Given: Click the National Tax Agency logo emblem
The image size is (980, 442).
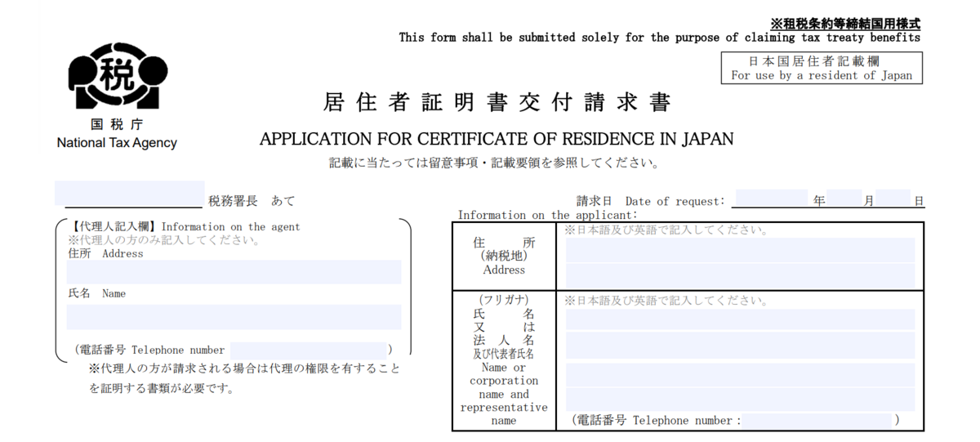Looking at the screenshot, I should tap(117, 78).
